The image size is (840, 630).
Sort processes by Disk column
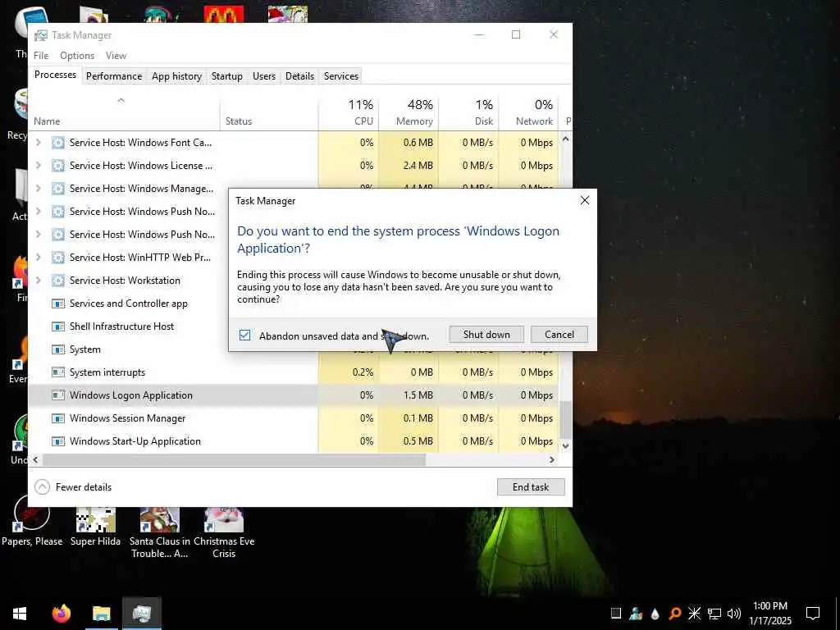(468, 112)
